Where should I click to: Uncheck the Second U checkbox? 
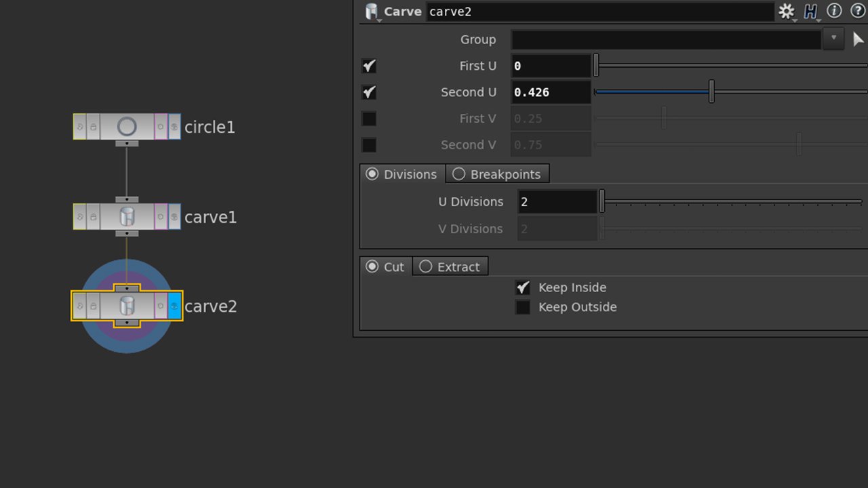tap(369, 92)
